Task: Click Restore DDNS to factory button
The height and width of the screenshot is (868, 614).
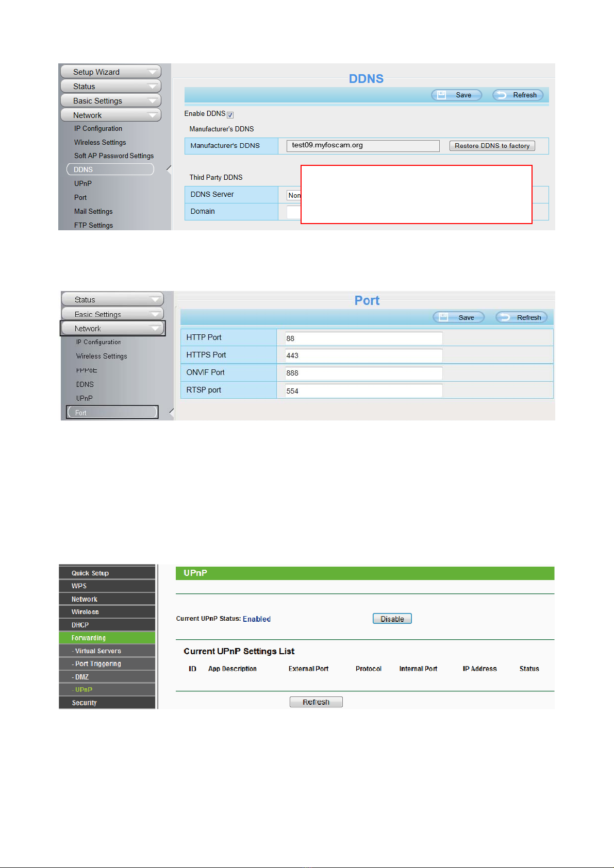Action: [x=492, y=146]
